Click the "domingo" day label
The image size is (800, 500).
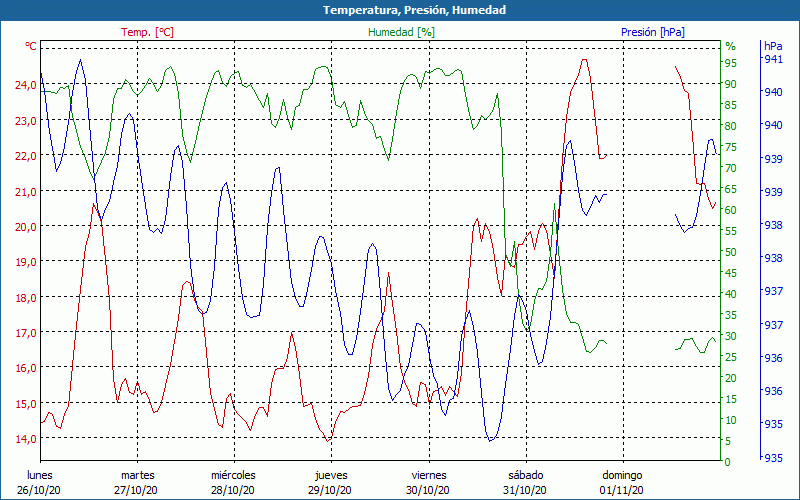tap(622, 476)
